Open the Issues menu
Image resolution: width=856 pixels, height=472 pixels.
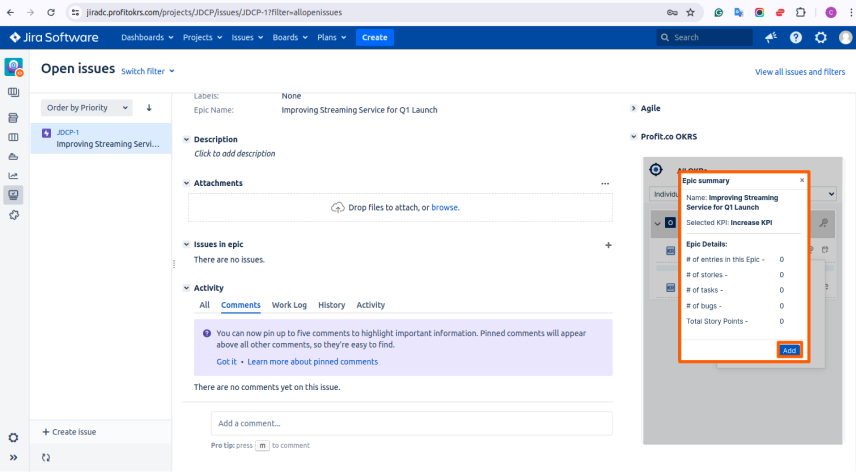coord(247,37)
